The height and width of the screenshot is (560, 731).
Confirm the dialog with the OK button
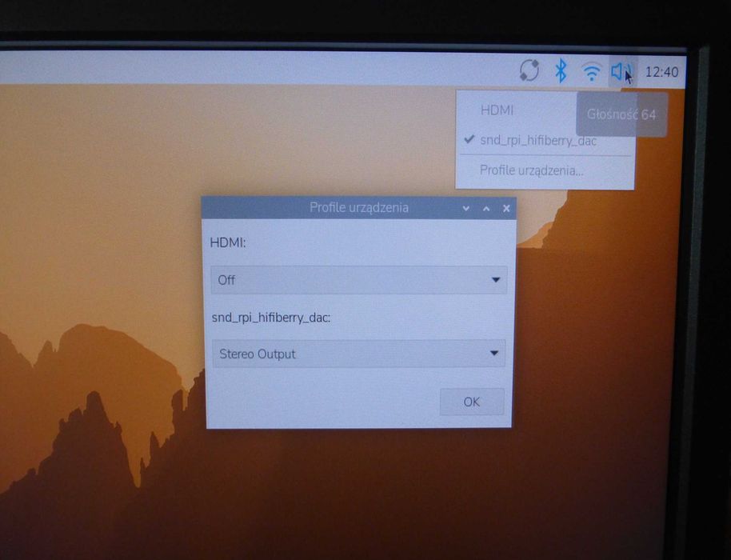click(x=472, y=402)
